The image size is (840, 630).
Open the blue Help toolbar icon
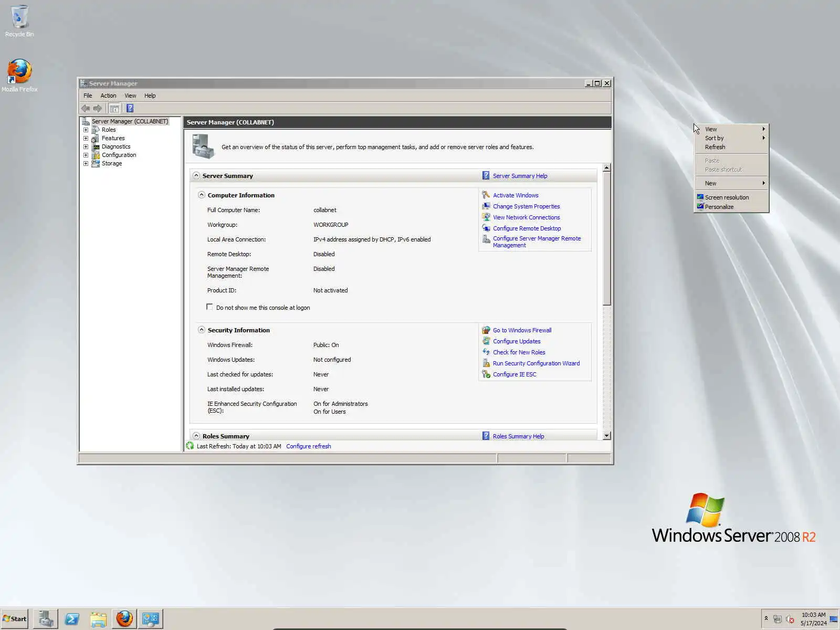(130, 108)
